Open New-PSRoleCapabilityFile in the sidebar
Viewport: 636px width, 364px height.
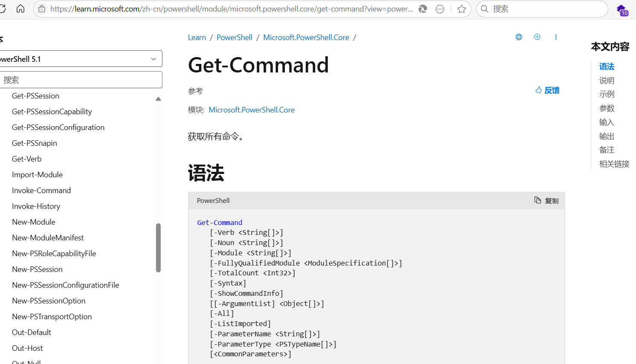(54, 254)
